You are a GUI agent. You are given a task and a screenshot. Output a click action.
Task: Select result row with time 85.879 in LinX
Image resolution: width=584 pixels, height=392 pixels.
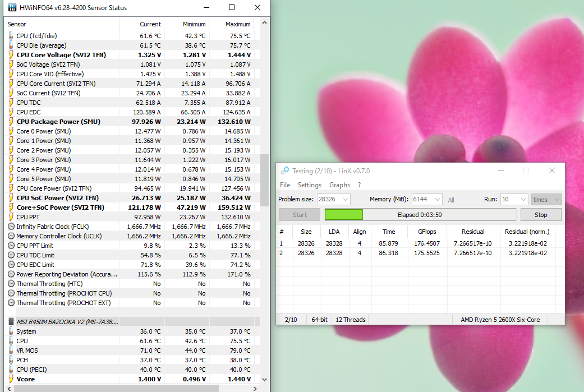(417, 243)
